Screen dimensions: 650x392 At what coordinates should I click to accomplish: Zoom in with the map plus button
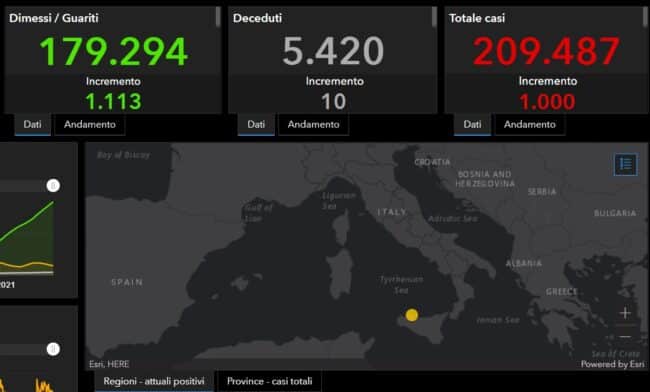pyautogui.click(x=625, y=313)
